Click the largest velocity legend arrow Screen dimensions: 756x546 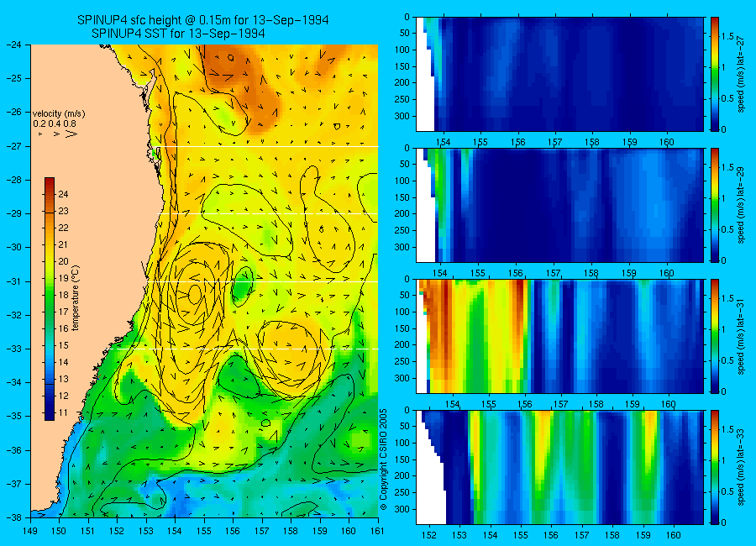point(71,134)
